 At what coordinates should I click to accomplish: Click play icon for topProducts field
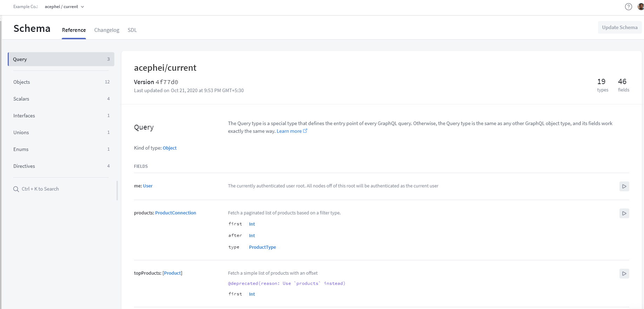pyautogui.click(x=624, y=274)
